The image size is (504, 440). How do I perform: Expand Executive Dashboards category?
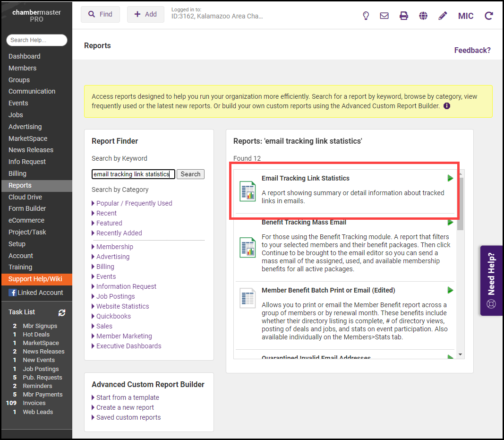point(128,346)
